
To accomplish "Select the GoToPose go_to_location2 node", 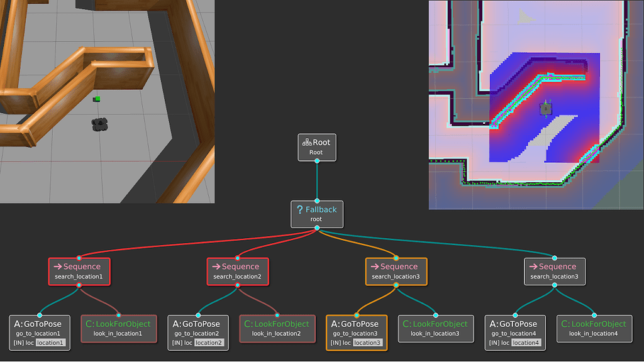I will pyautogui.click(x=199, y=332).
